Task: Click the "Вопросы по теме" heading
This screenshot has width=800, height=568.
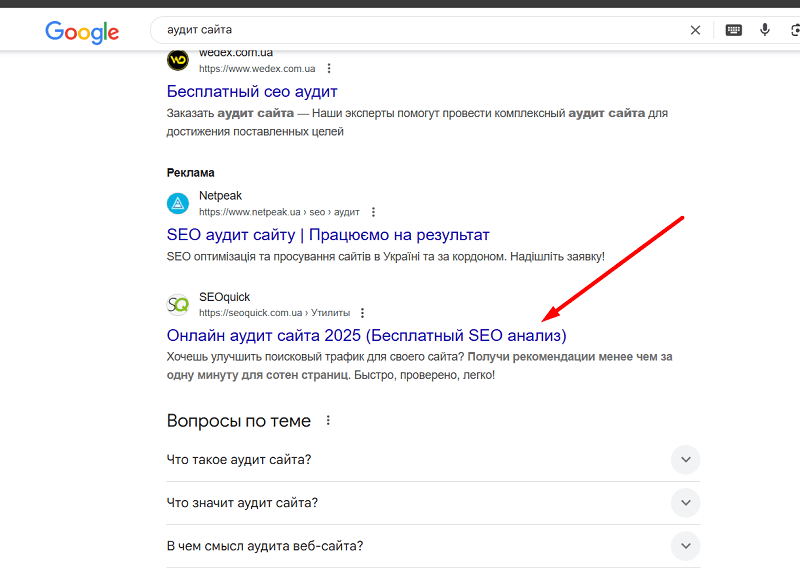Action: click(239, 421)
